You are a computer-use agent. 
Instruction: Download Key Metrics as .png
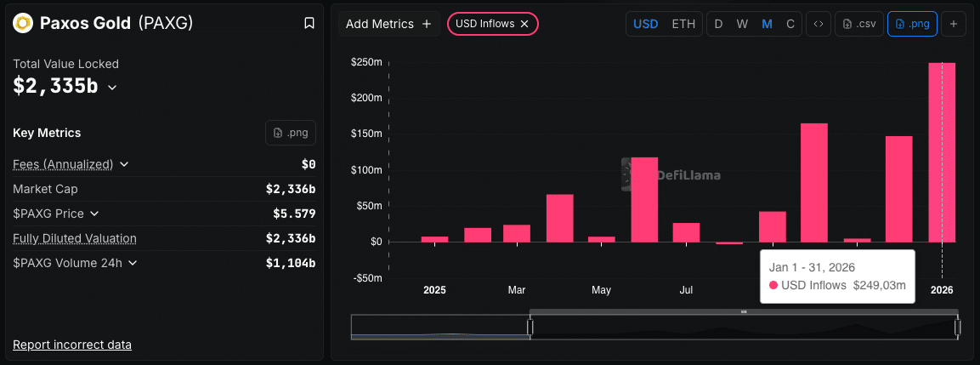[291, 133]
